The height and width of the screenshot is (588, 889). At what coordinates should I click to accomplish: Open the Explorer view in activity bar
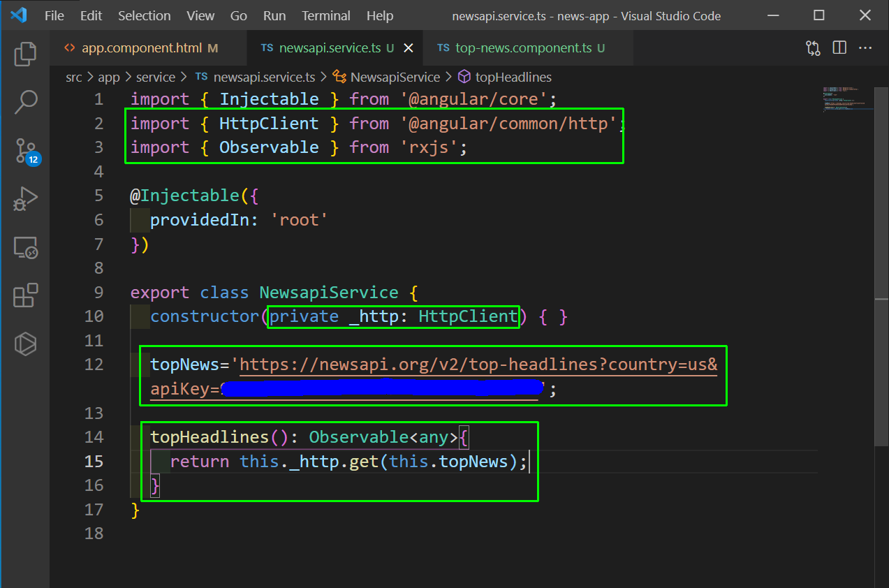click(x=25, y=54)
